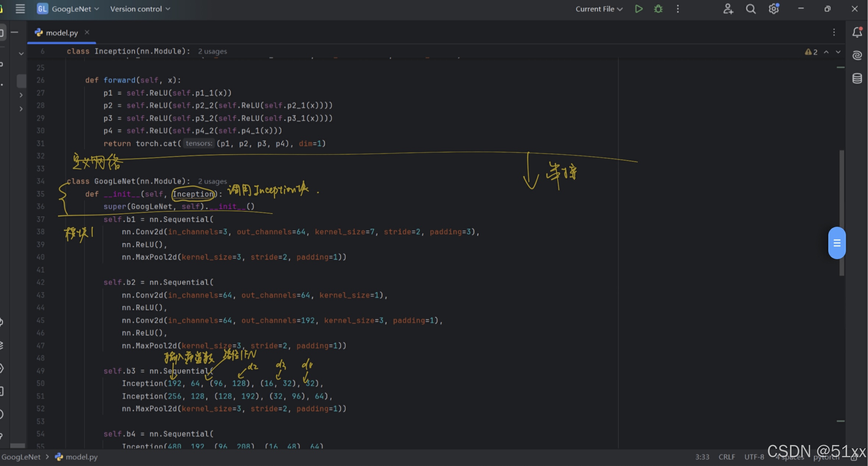
Task: Click the 2 warnings indicator
Action: pos(811,52)
